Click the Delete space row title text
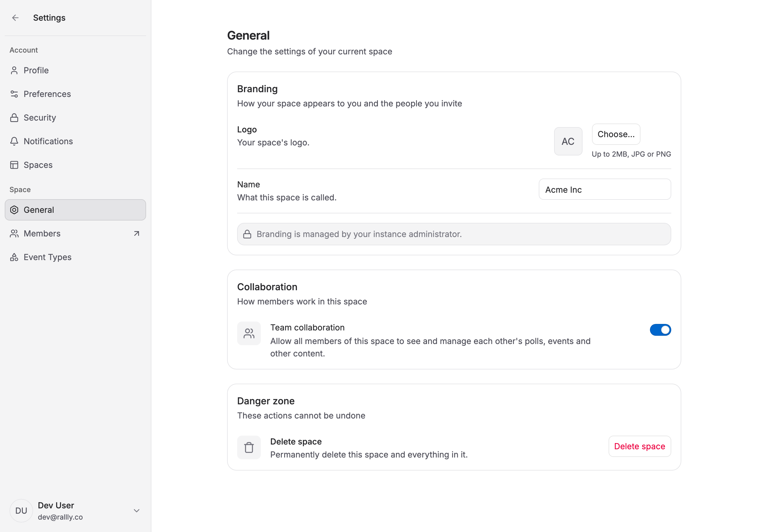 pos(296,441)
